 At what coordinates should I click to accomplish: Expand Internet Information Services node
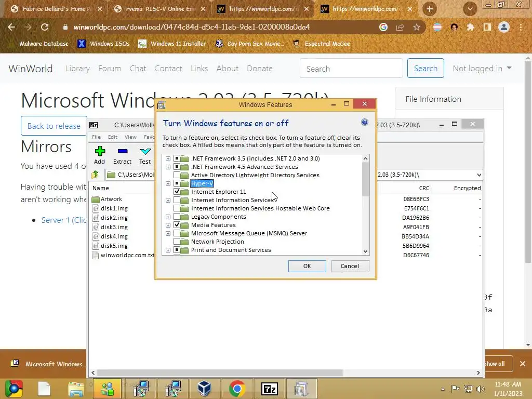pos(168,200)
